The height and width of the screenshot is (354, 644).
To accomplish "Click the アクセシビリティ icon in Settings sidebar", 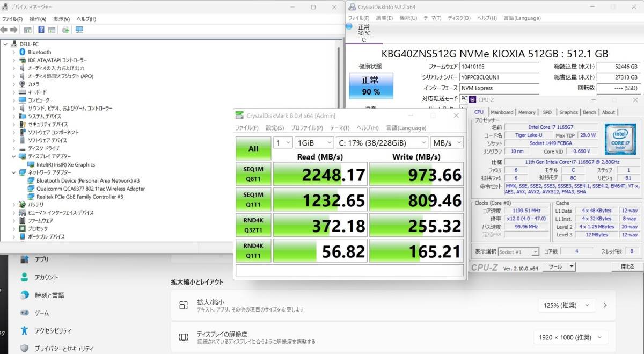I will pyautogui.click(x=24, y=330).
